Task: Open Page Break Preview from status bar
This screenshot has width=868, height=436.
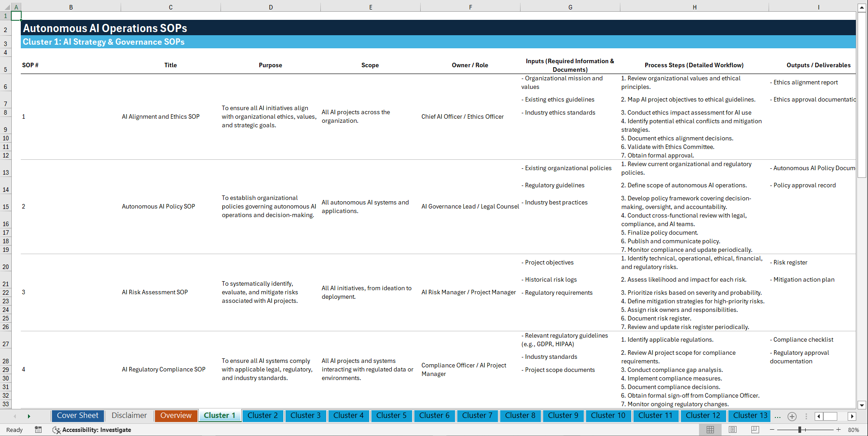Action: pos(755,430)
